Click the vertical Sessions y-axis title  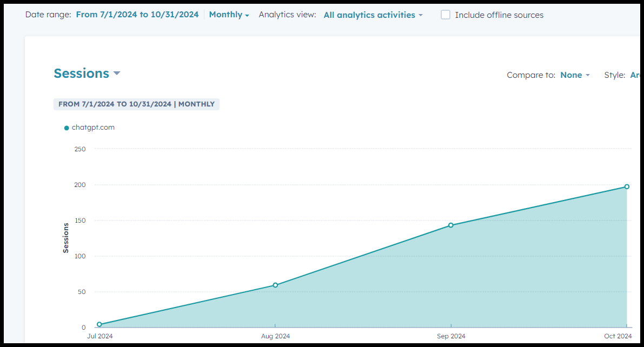click(x=66, y=238)
